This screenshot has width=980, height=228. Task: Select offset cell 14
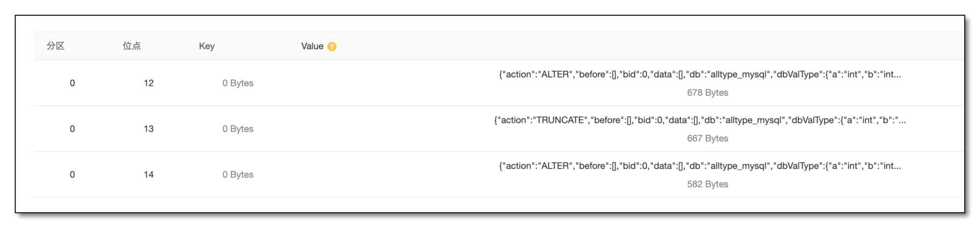[149, 174]
